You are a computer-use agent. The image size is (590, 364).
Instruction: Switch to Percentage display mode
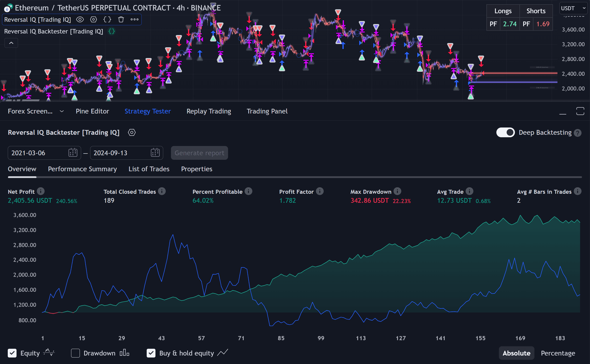(x=558, y=353)
